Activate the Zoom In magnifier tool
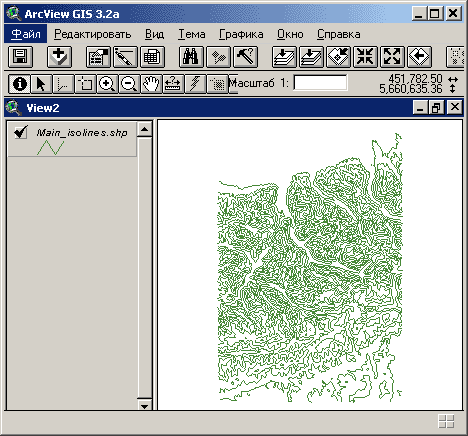This screenshot has width=468, height=436. coord(107,84)
